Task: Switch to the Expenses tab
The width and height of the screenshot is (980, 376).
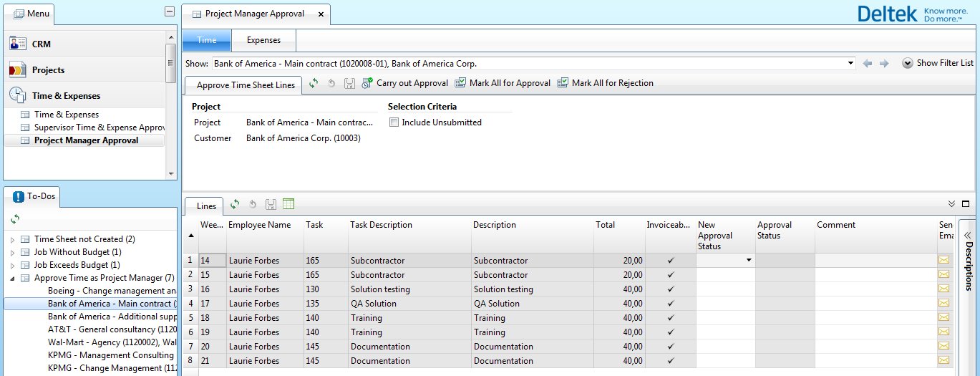Action: (263, 40)
